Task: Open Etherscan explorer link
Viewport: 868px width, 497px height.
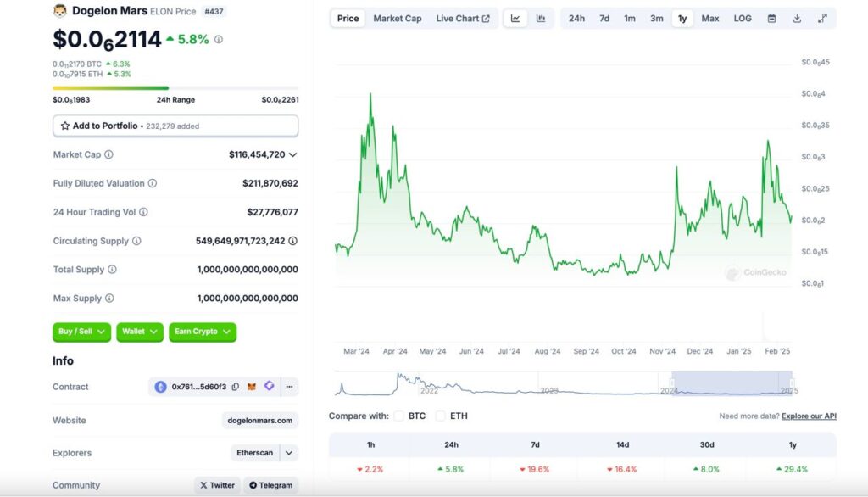Action: point(254,453)
